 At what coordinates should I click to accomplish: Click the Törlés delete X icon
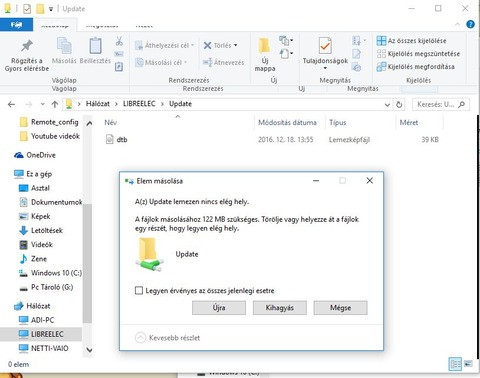(207, 45)
